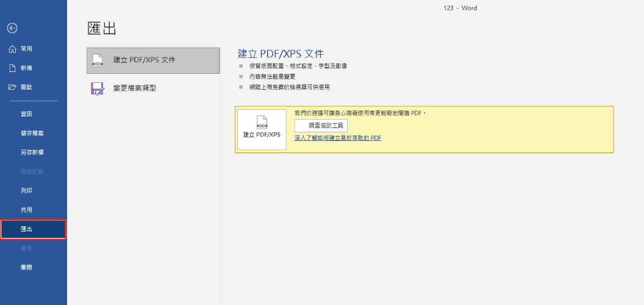
Task: Click the 調查協助工具 button
Action: click(321, 126)
